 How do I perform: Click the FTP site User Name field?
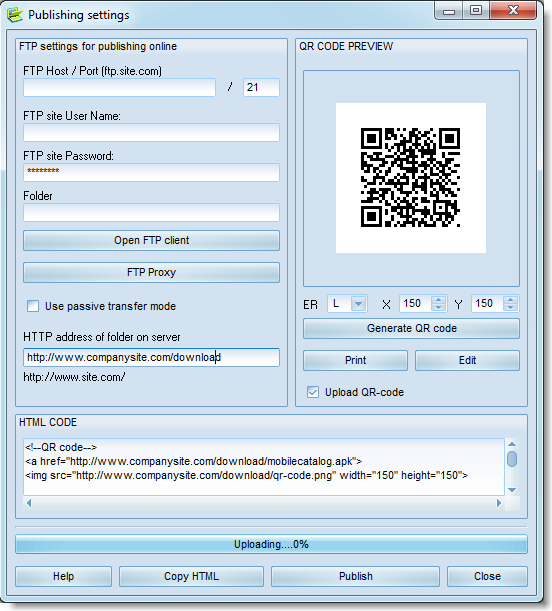click(x=151, y=132)
